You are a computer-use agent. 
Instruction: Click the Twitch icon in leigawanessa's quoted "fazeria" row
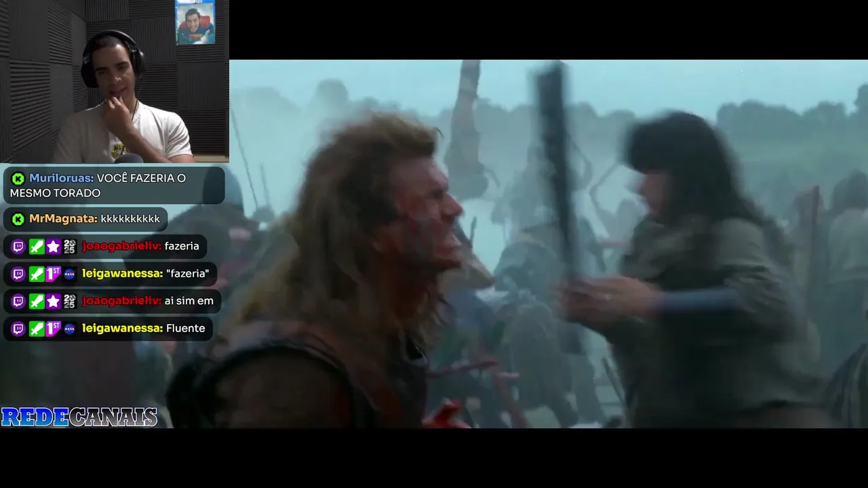click(x=18, y=274)
